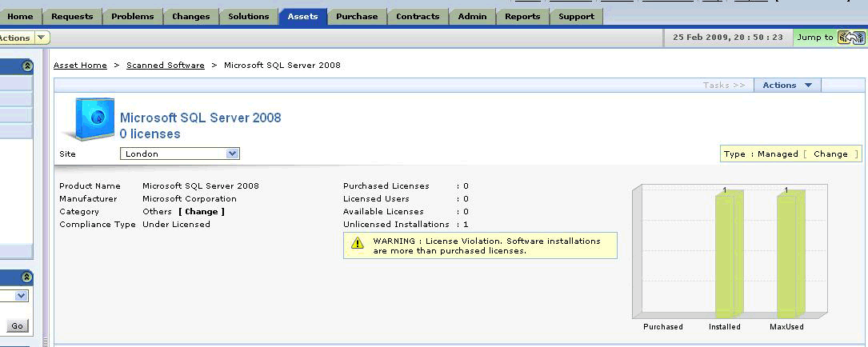The width and height of the screenshot is (868, 347).
Task: Click the Licensed Users label
Action: coord(376,198)
